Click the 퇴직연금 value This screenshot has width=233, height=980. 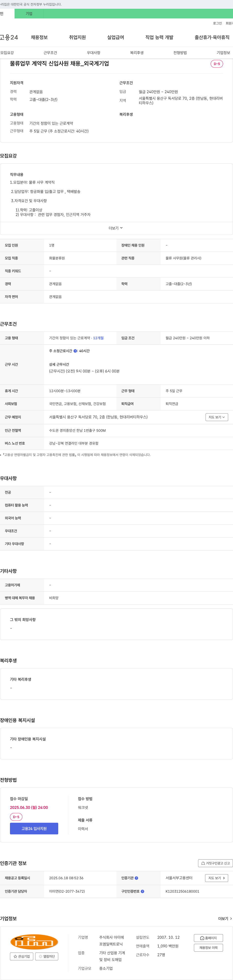click(x=172, y=404)
